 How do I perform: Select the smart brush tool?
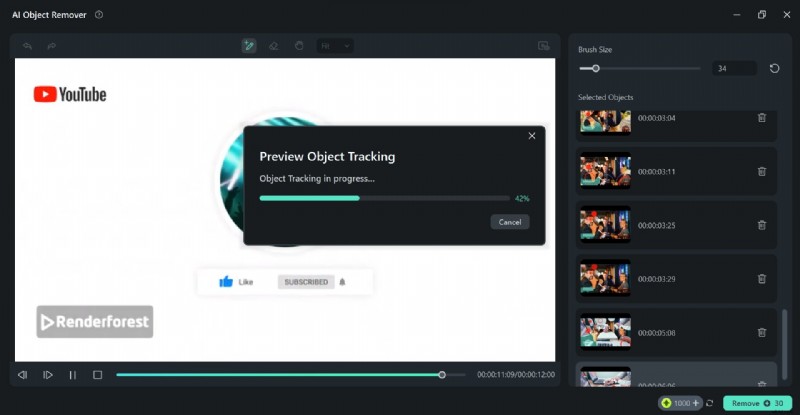click(x=249, y=46)
